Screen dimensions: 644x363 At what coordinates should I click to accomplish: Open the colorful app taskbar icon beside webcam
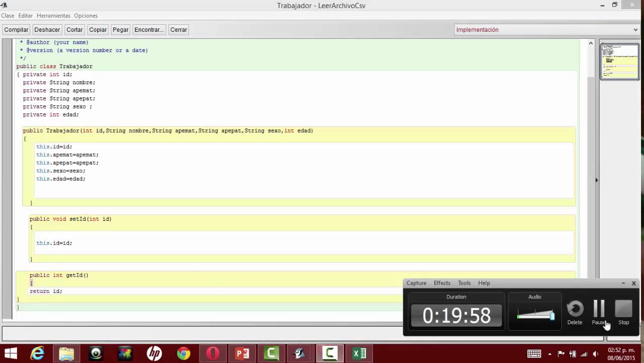click(125, 353)
